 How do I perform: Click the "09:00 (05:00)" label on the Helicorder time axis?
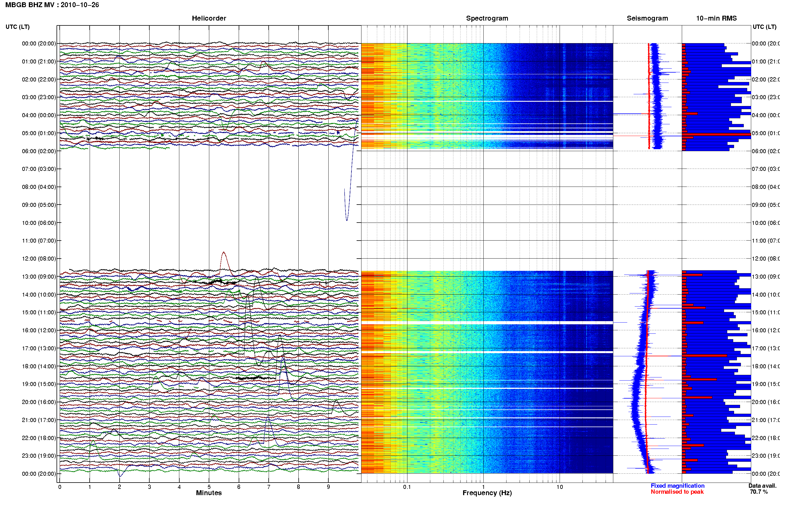point(39,205)
